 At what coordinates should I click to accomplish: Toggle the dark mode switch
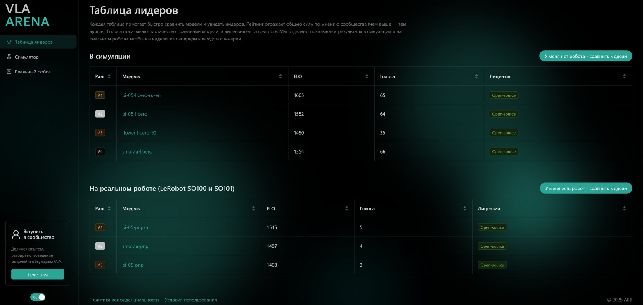pyautogui.click(x=38, y=297)
